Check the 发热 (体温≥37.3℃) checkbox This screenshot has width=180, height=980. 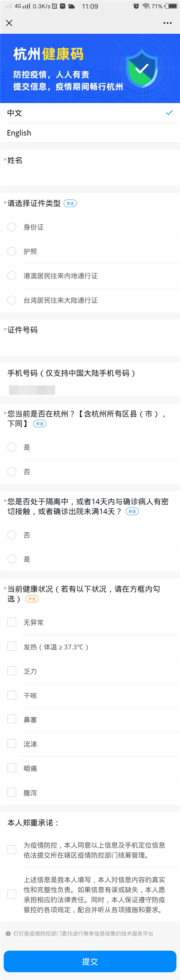pos(12,646)
